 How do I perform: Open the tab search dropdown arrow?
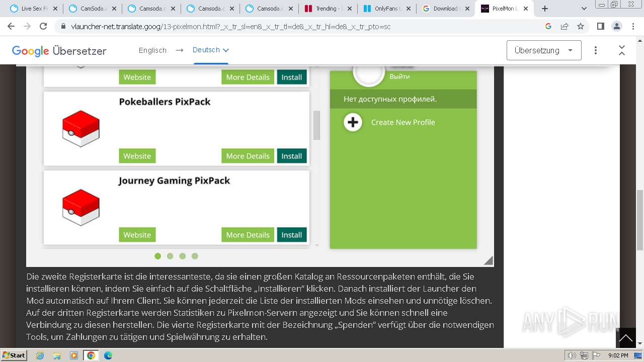(x=584, y=9)
